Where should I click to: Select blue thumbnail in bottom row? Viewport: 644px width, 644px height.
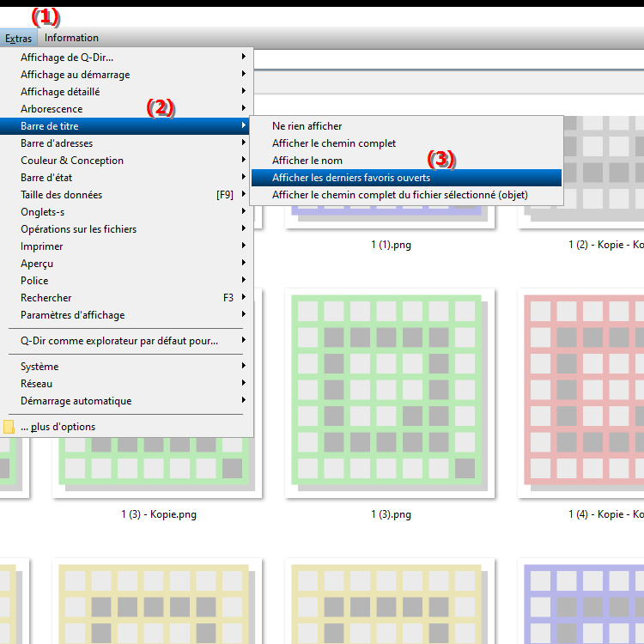pos(580,601)
